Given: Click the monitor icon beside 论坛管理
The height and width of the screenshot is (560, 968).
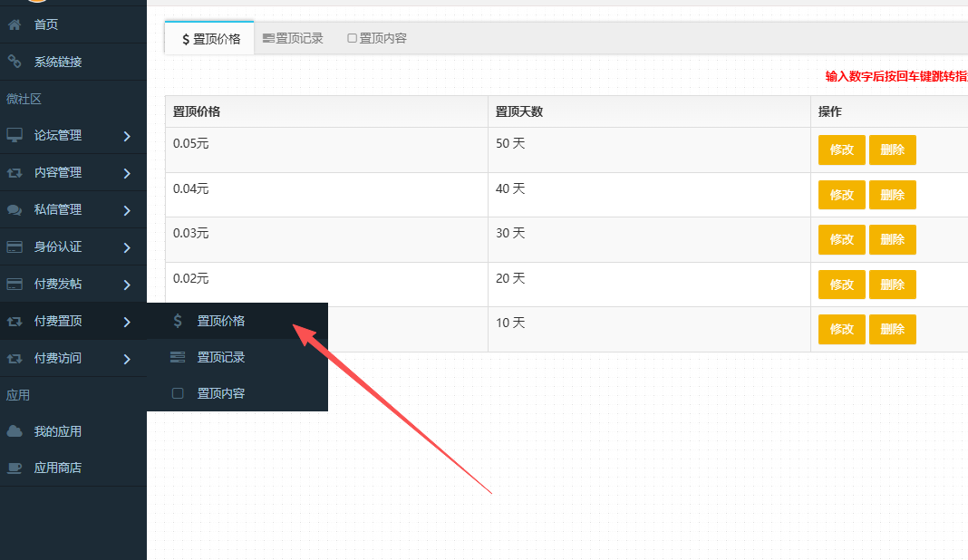Looking at the screenshot, I should [15, 135].
